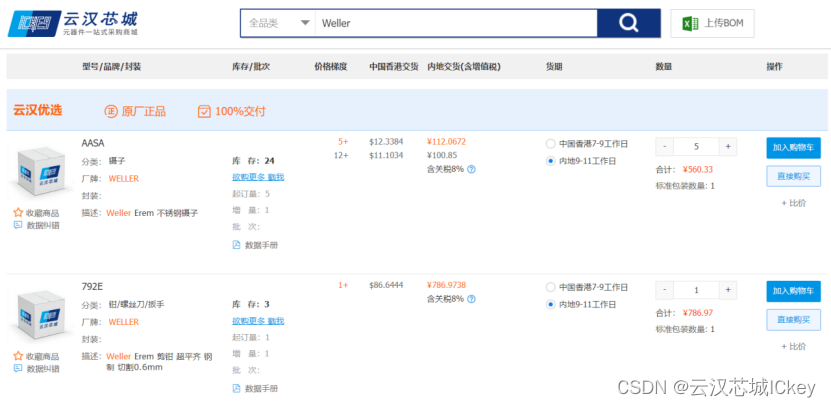
Task: Decrease quantity for AASA
Action: coord(665,147)
